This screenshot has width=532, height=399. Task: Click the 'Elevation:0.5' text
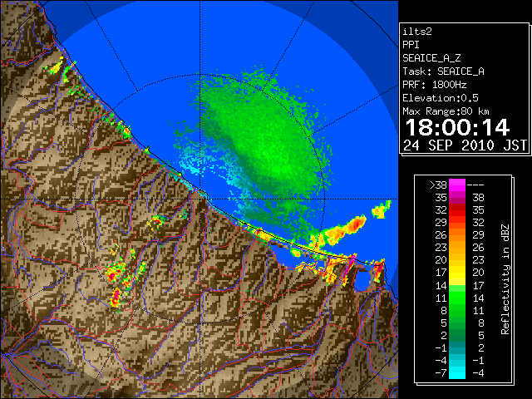click(x=441, y=98)
